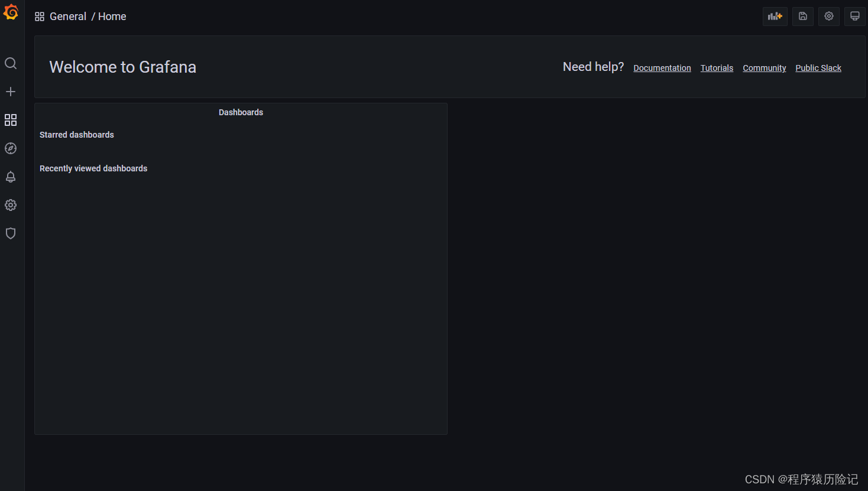Open the General folder breadcrumb

[x=68, y=17]
